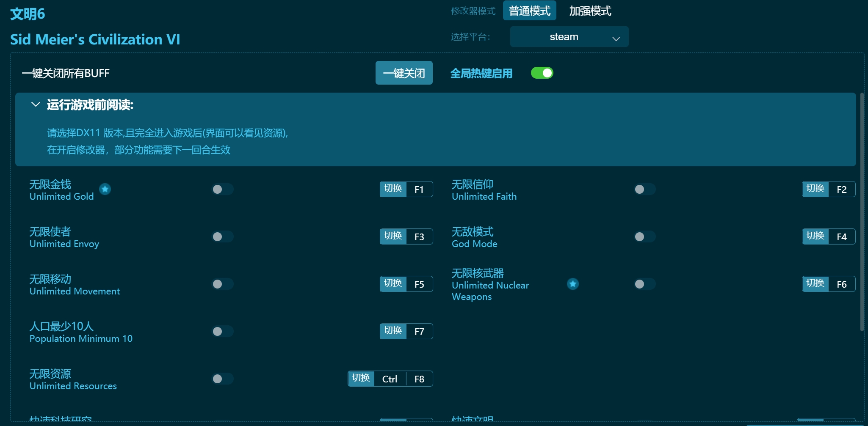The image size is (868, 426).
Task: Switch on Unlimited Movement
Action: [x=223, y=284]
